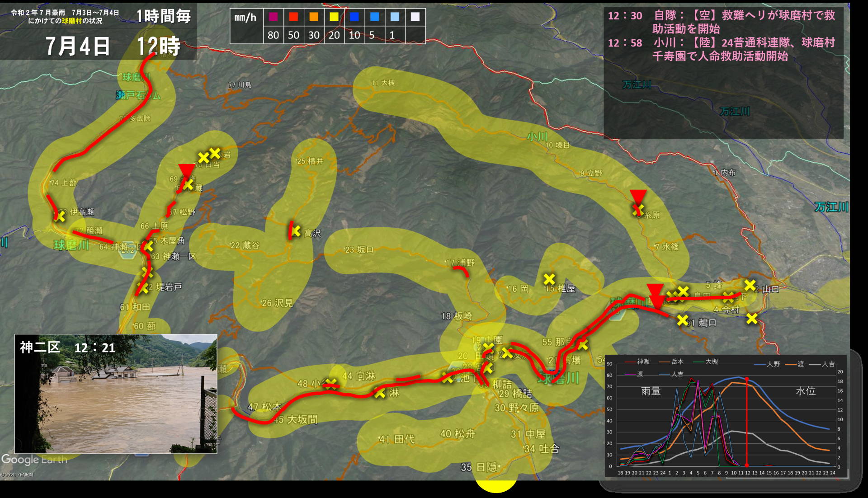
Task: Click the 25 横井 map label
Action: [x=310, y=161]
